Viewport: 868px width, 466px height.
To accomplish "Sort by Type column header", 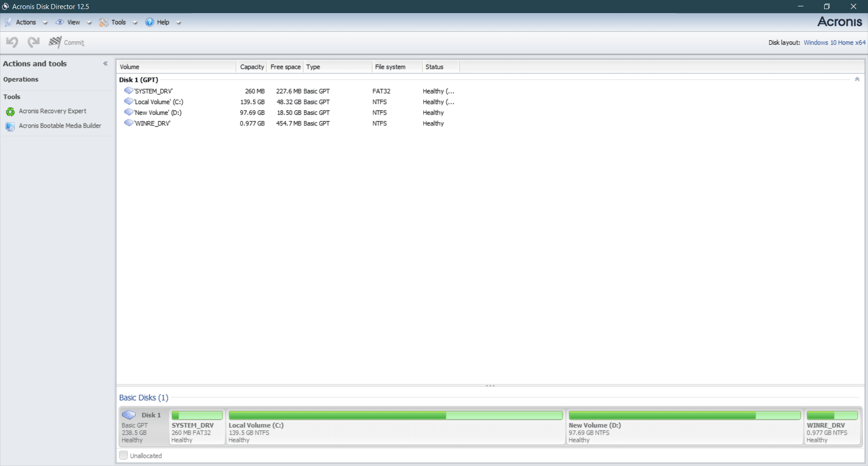I will tap(337, 67).
